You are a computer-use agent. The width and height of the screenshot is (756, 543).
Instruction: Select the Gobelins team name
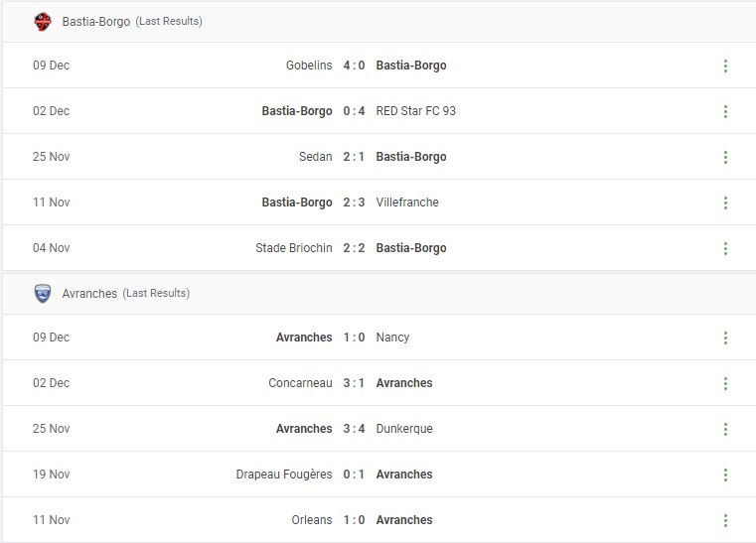click(x=309, y=66)
